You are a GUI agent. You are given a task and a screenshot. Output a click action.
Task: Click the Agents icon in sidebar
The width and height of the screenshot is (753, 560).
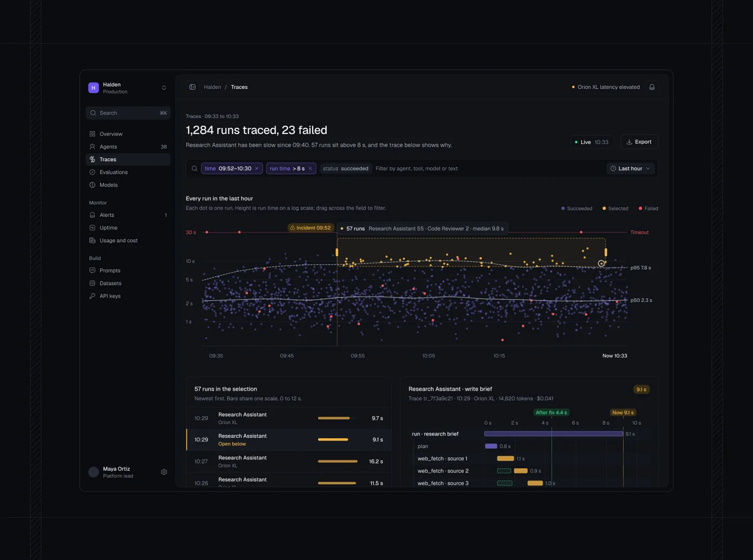click(x=93, y=147)
